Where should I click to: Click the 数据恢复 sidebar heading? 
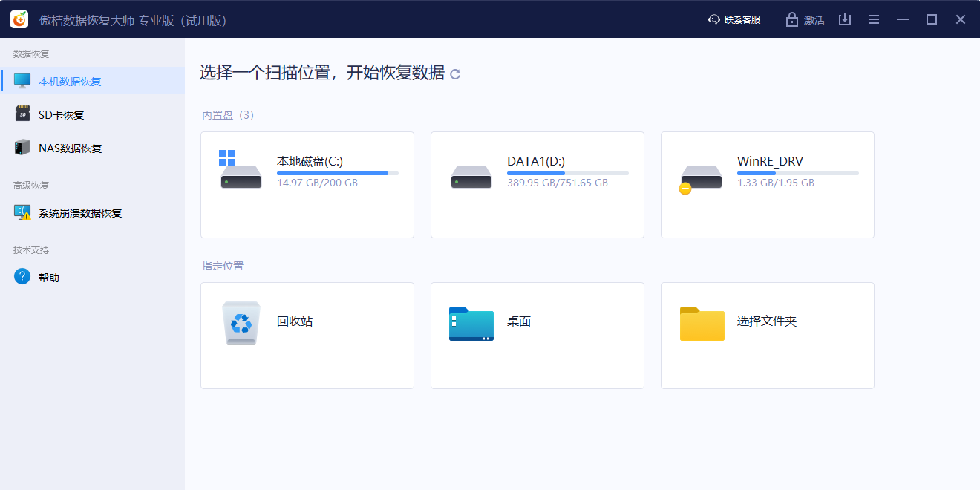coord(31,54)
